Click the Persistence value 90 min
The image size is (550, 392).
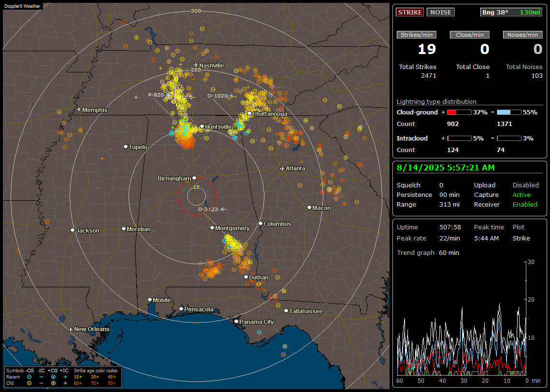click(x=449, y=195)
